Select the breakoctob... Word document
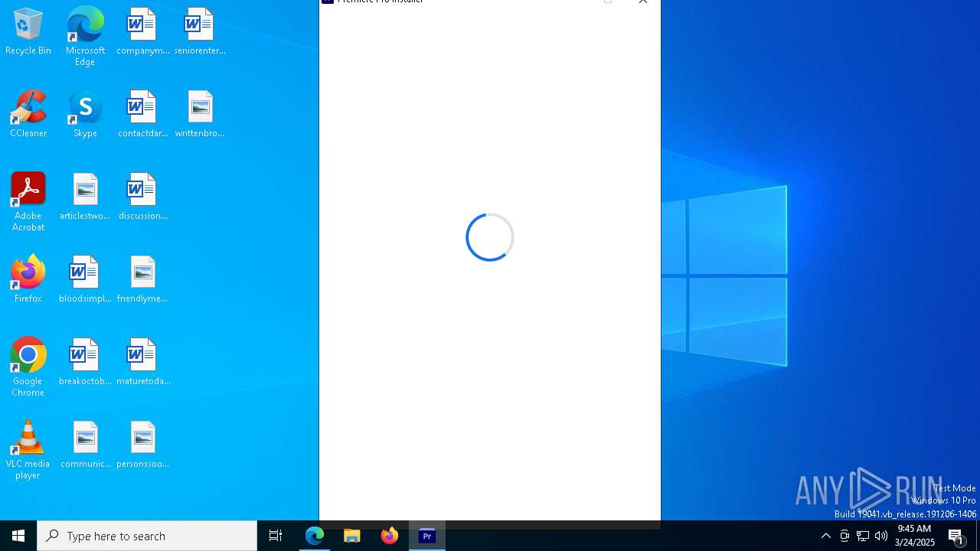Image resolution: width=980 pixels, height=551 pixels. point(85,362)
